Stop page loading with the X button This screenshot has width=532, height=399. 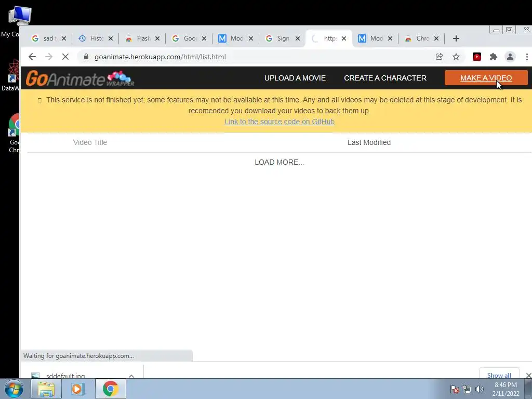[x=65, y=57]
